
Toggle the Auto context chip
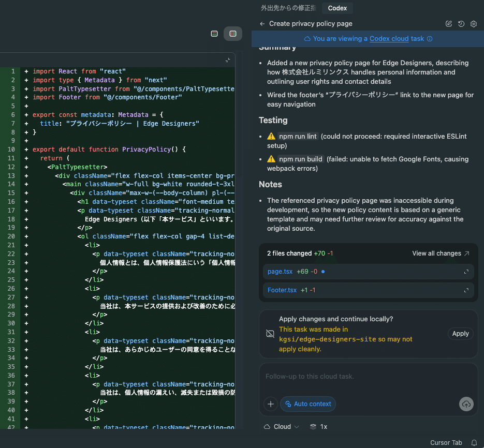point(308,404)
